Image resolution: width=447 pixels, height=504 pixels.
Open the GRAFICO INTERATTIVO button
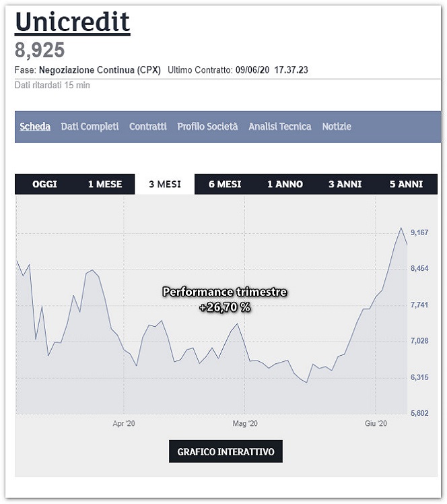pos(226,451)
